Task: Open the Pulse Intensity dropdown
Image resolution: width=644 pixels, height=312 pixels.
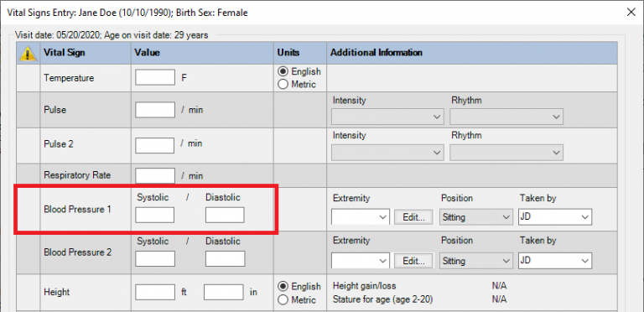Action: pyautogui.click(x=387, y=117)
